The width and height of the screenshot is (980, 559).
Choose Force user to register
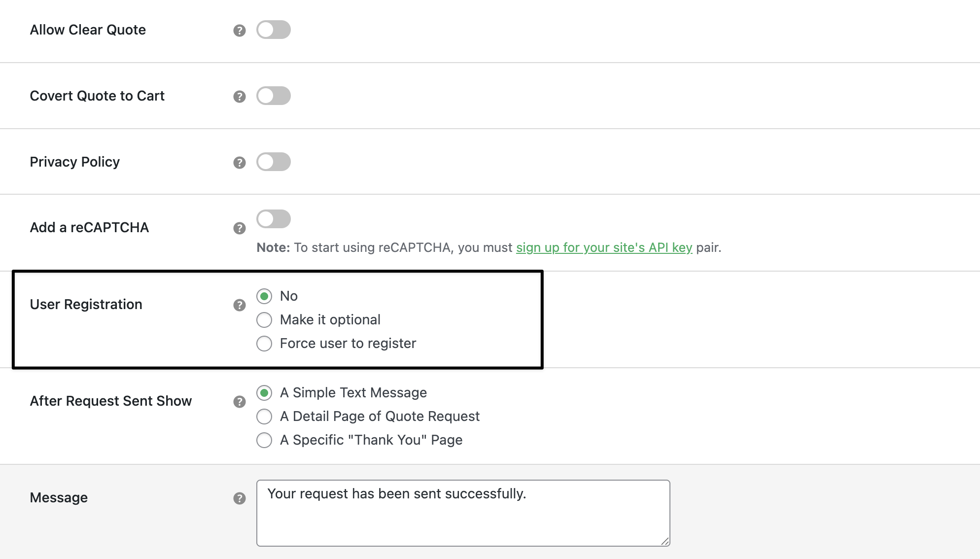coord(264,344)
